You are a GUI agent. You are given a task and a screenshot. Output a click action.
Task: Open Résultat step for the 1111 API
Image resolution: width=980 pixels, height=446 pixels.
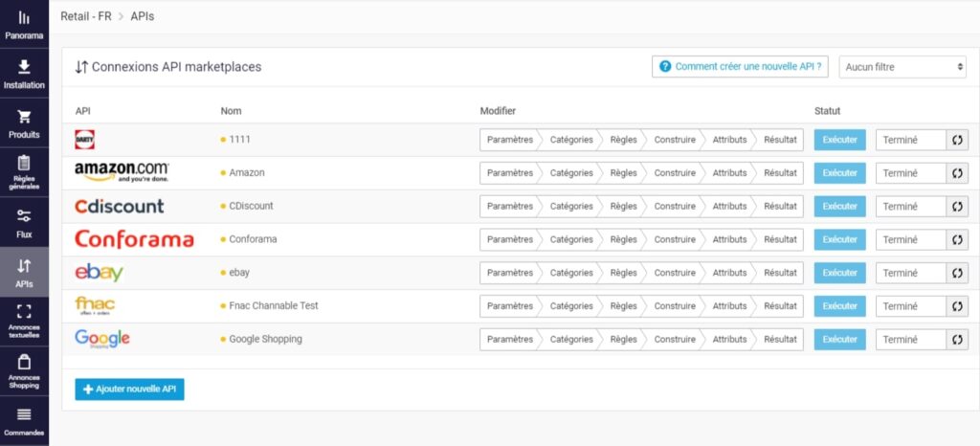[x=780, y=140]
